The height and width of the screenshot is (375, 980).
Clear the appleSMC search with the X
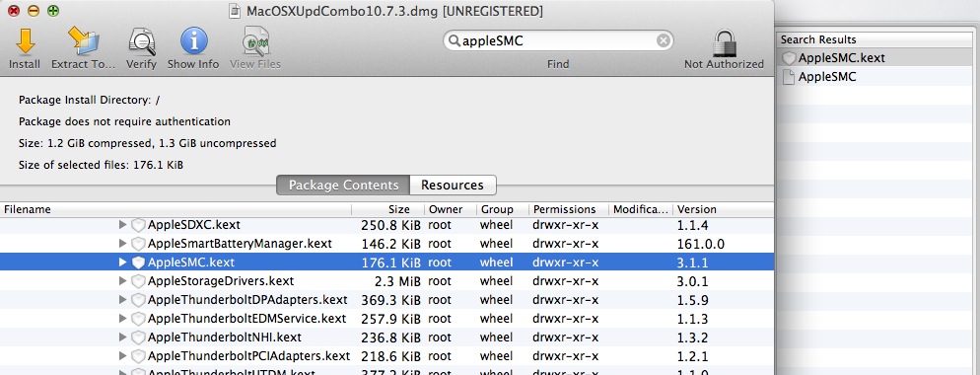pos(664,41)
